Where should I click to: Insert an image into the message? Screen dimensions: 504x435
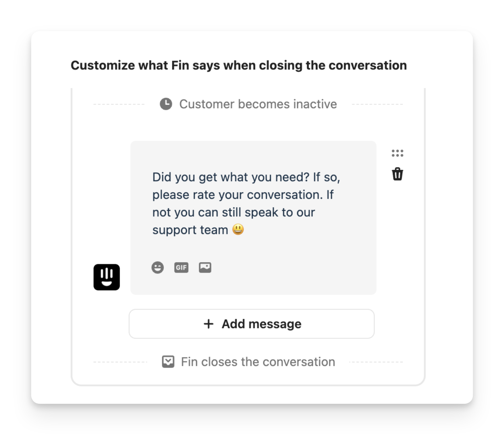tap(205, 267)
